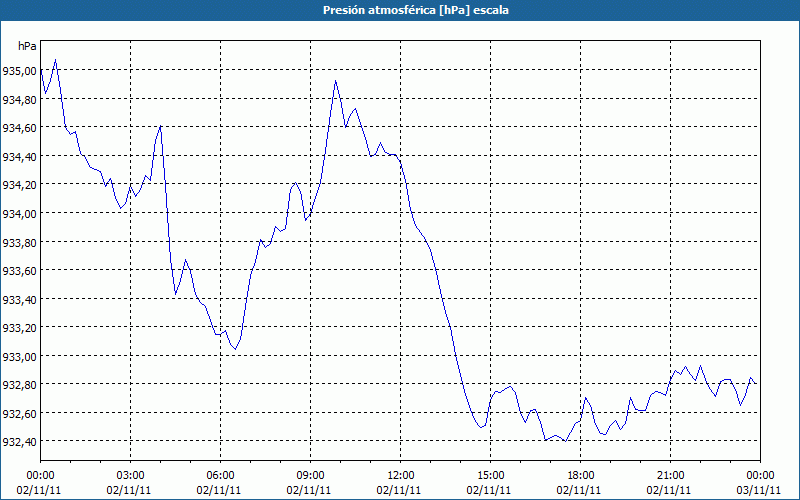Click the 935,00 y-axis value
800x500 pixels.
(19, 71)
